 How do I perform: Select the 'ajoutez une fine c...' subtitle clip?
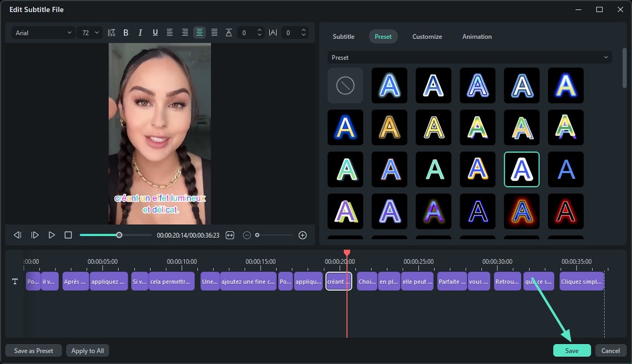click(x=248, y=281)
